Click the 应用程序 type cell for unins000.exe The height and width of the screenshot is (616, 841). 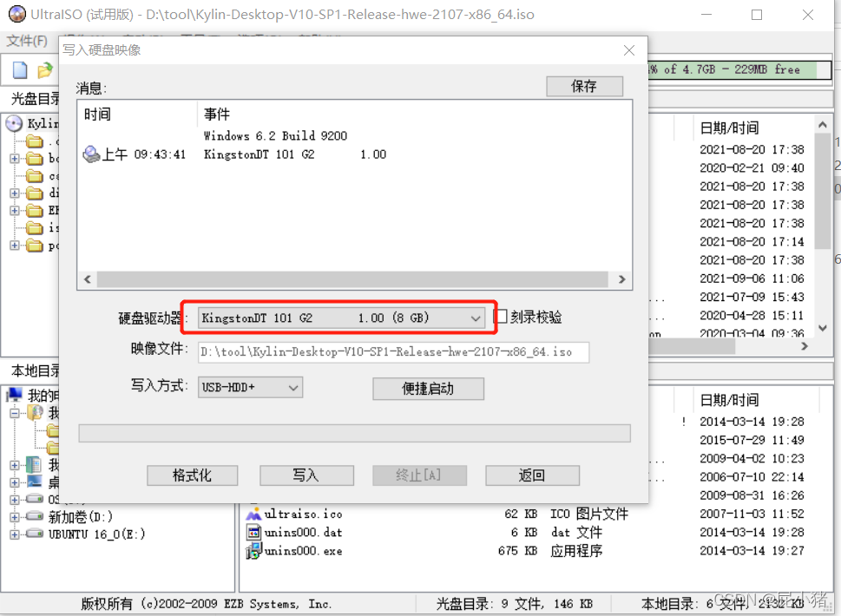point(576,551)
